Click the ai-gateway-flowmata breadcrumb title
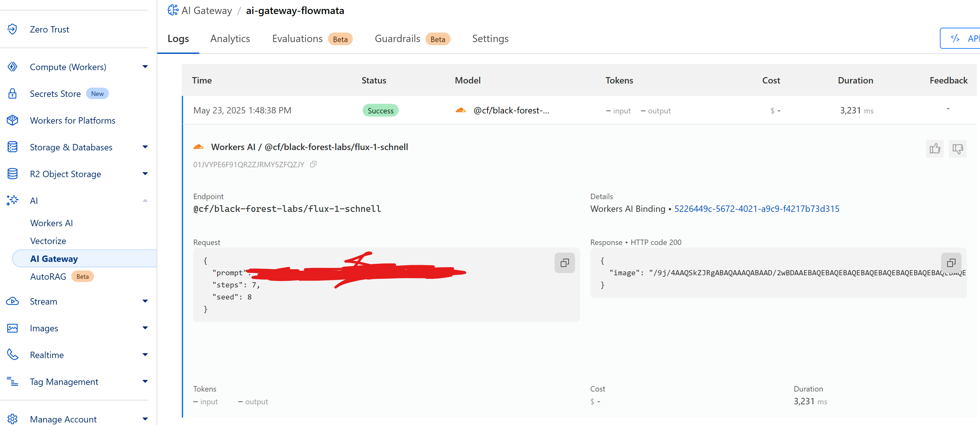980x425 pixels. [295, 10]
